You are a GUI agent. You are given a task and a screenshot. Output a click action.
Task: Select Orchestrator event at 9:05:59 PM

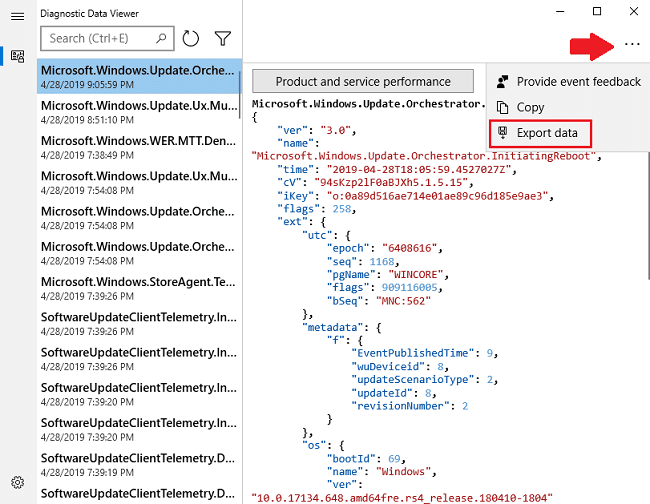pyautogui.click(x=139, y=77)
